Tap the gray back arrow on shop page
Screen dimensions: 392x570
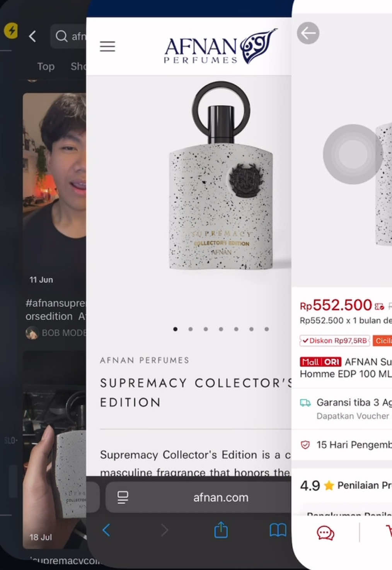pyautogui.click(x=308, y=33)
